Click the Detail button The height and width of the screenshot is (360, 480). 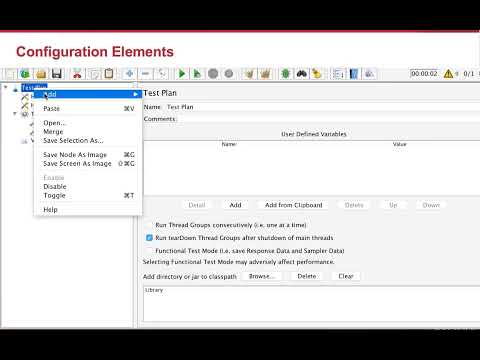[x=197, y=205]
